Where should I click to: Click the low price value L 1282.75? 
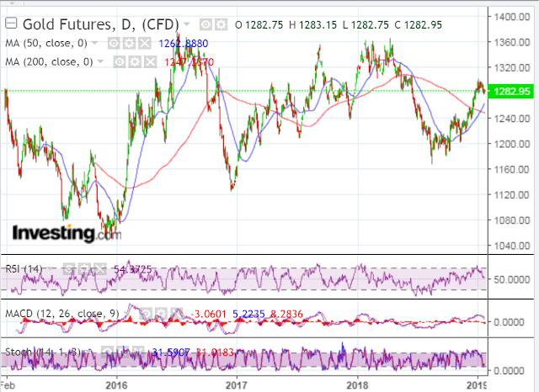coord(366,25)
